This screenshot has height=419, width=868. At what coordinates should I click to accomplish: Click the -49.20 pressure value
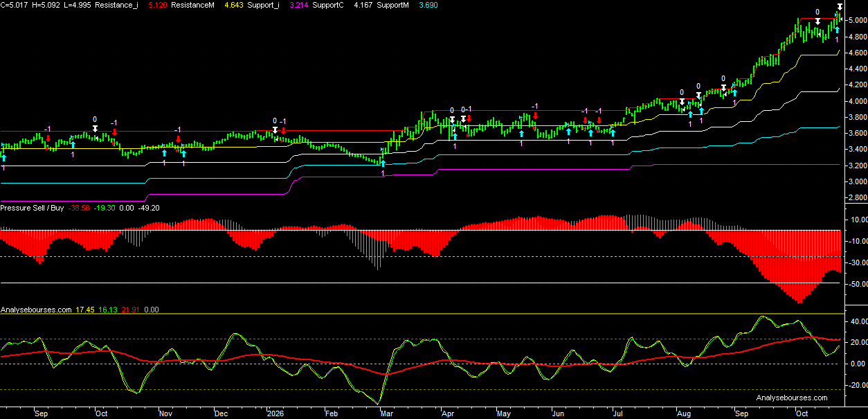click(x=149, y=208)
